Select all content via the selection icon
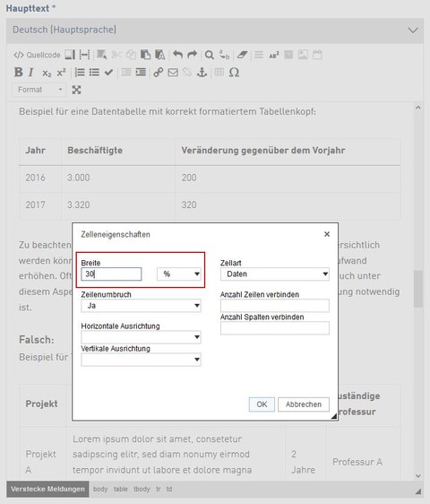Viewport: 430px width, 504px height. click(102, 55)
